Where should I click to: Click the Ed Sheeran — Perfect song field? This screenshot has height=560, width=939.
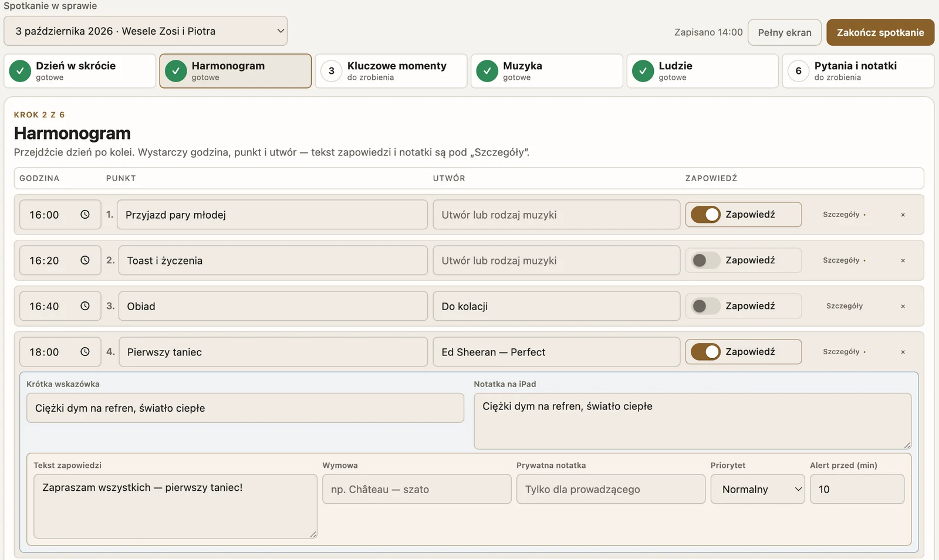click(x=556, y=352)
